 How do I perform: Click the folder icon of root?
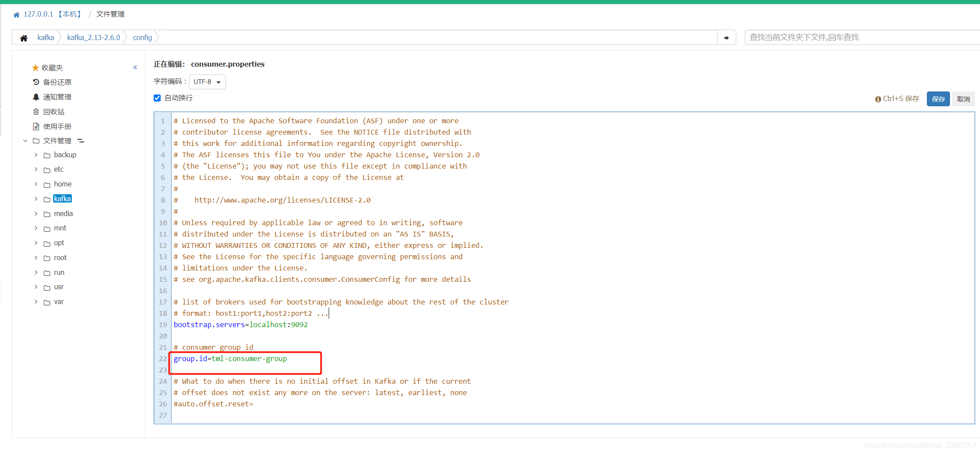[47, 258]
